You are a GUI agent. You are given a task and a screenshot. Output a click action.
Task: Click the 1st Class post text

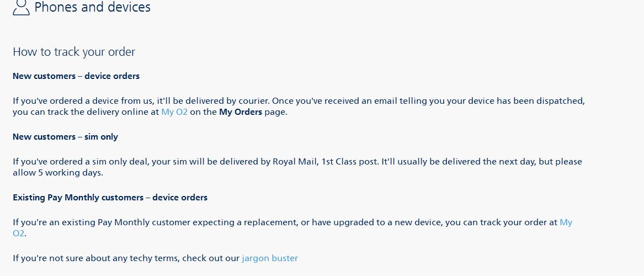(x=349, y=161)
